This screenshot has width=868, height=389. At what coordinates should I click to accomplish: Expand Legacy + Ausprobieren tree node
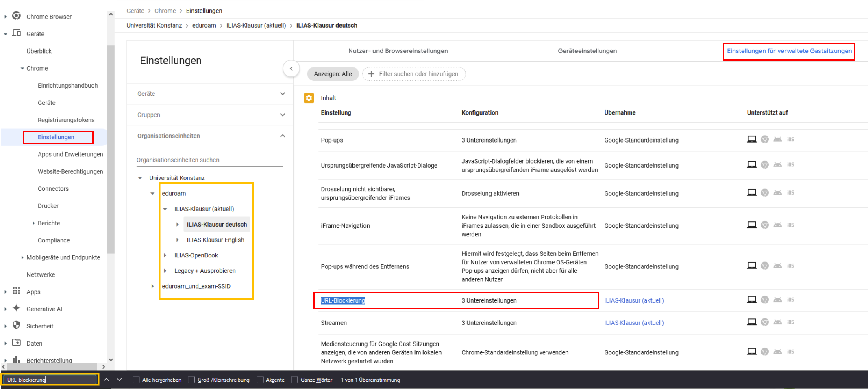tap(165, 271)
